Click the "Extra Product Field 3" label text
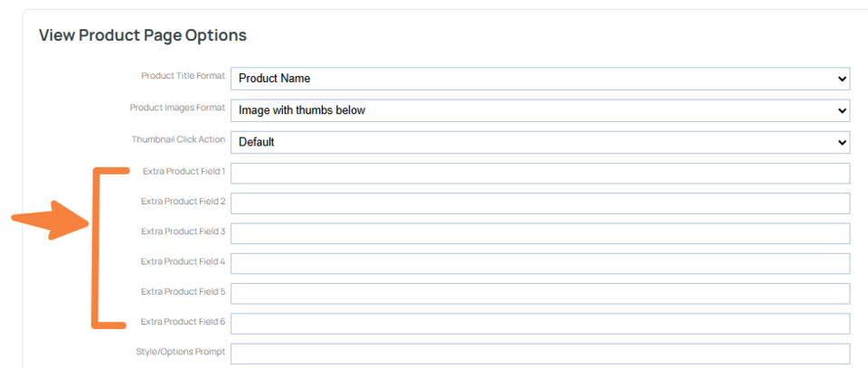 coord(184,231)
